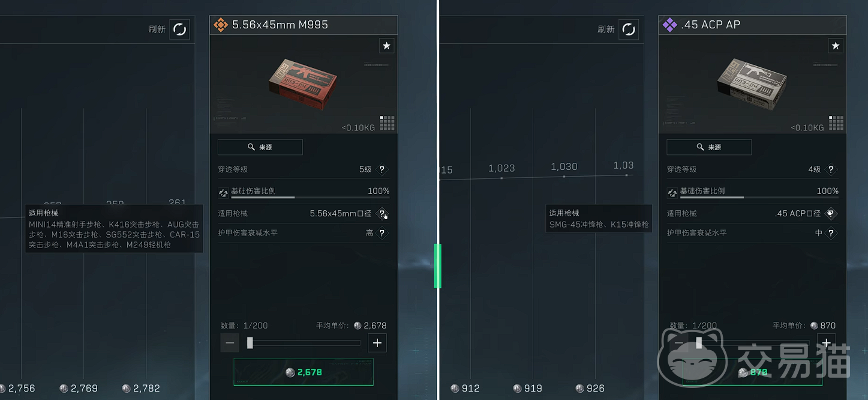Viewport: 868px width, 400px height.
Task: Increase .45 ACP AP quantity with plus
Action: (x=826, y=343)
